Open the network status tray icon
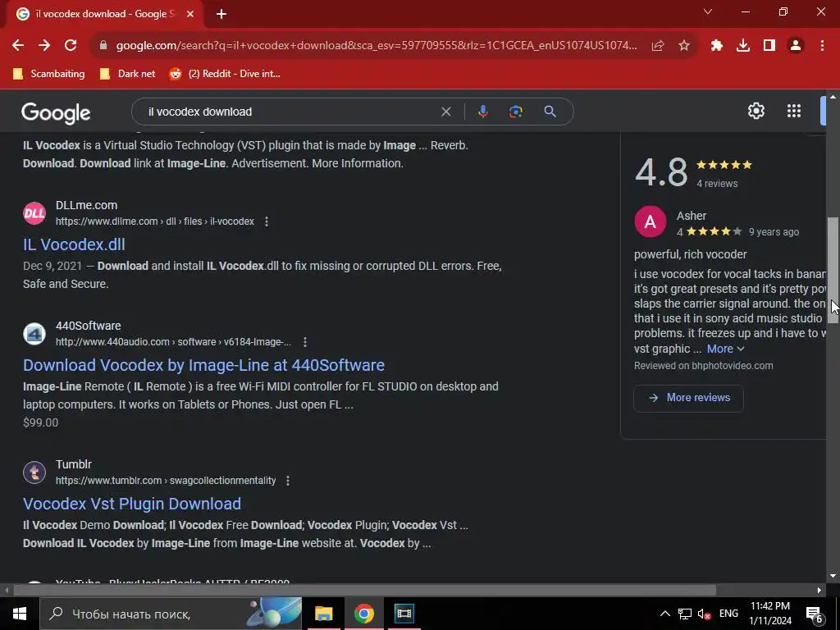The image size is (840, 630). tap(685, 614)
